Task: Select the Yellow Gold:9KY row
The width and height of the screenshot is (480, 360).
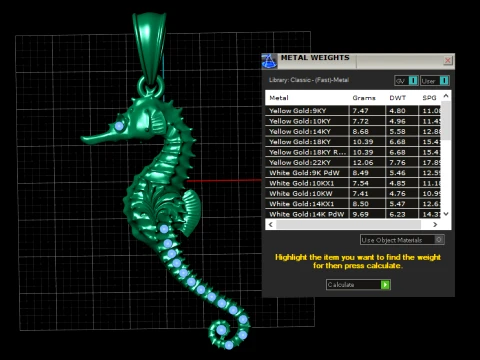Action: (x=353, y=111)
